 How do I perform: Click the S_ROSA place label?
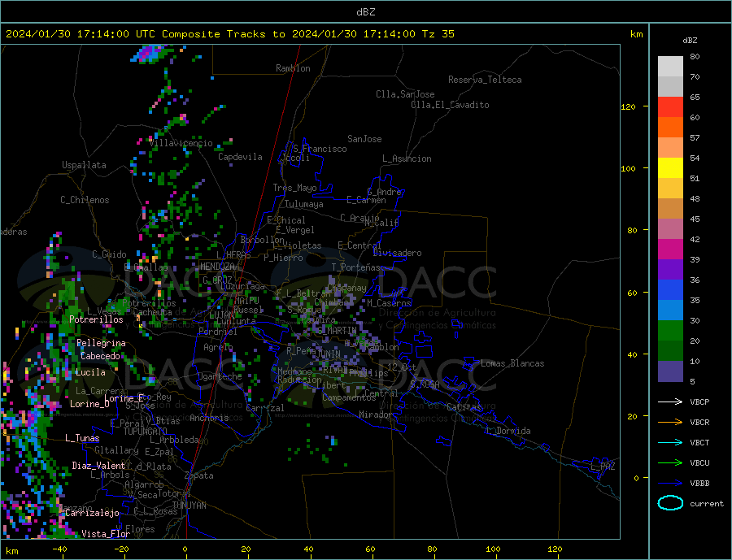click(425, 384)
